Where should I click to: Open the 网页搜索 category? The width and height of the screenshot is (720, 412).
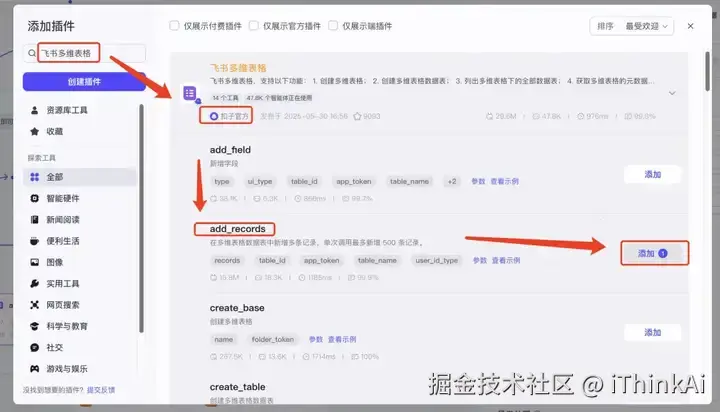[80, 305]
